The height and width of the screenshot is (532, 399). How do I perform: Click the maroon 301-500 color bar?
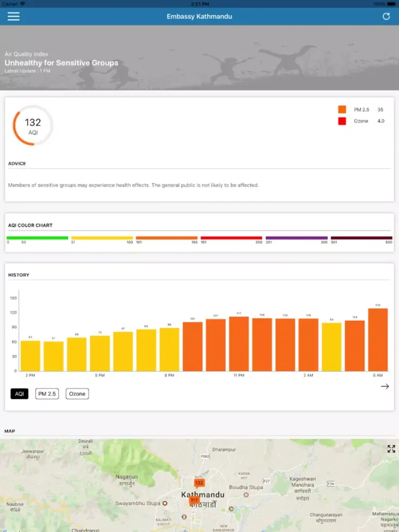coord(361,238)
